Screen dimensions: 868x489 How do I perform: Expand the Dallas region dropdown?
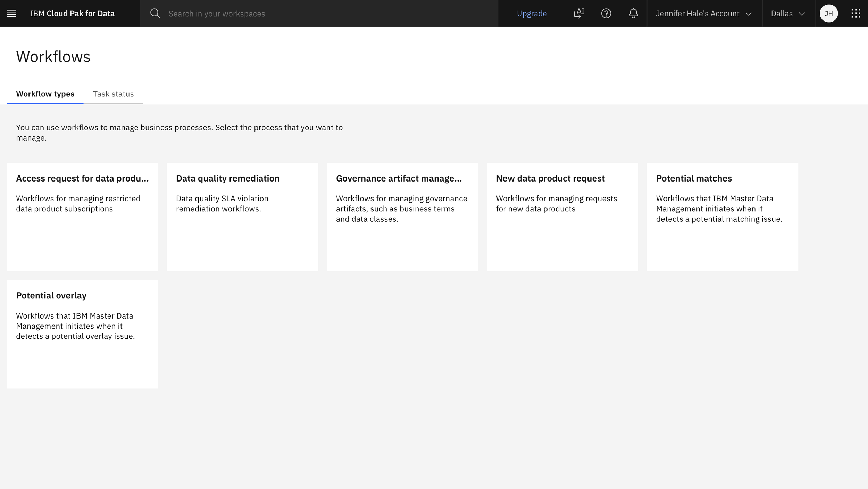pyautogui.click(x=788, y=14)
